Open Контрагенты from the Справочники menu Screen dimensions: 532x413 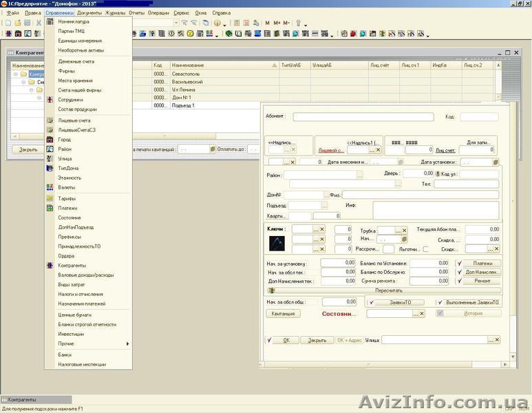pyautogui.click(x=72, y=265)
